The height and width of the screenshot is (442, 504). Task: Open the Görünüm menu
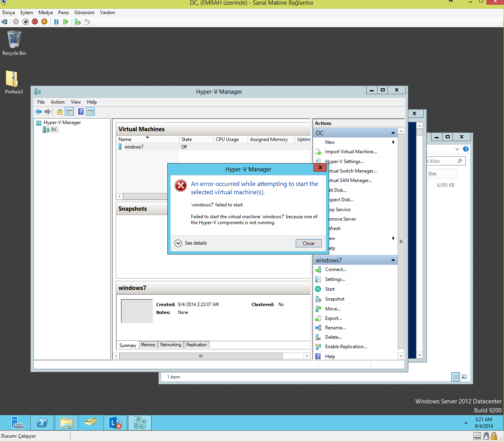tap(84, 13)
